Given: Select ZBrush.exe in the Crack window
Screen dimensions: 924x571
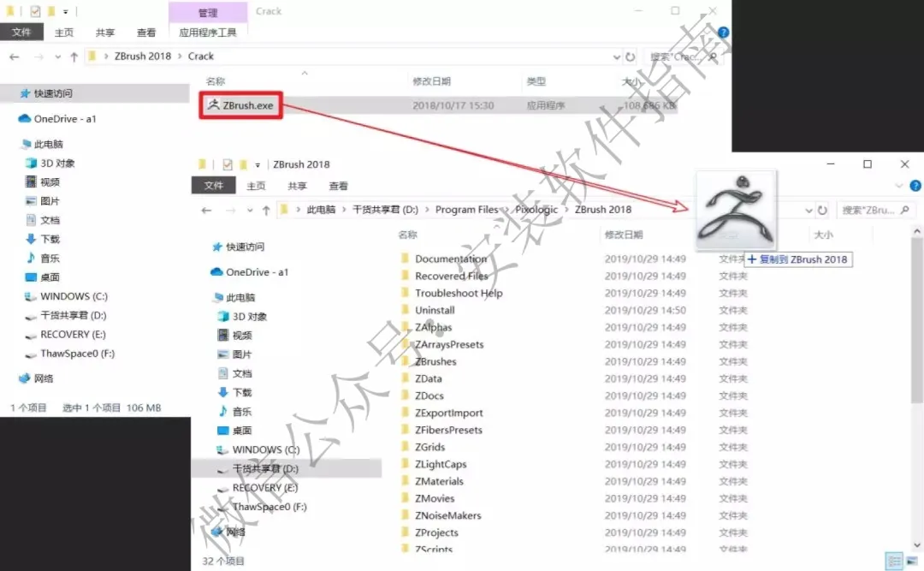Looking at the screenshot, I should pos(240,105).
